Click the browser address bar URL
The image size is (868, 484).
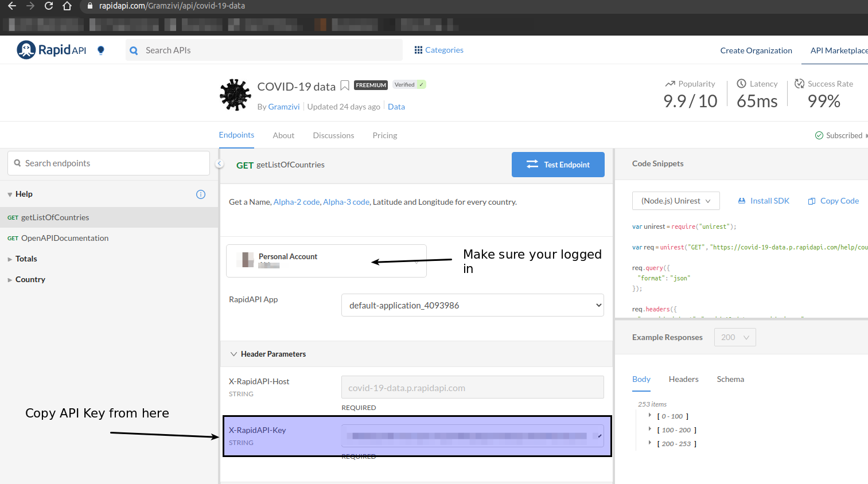click(172, 6)
